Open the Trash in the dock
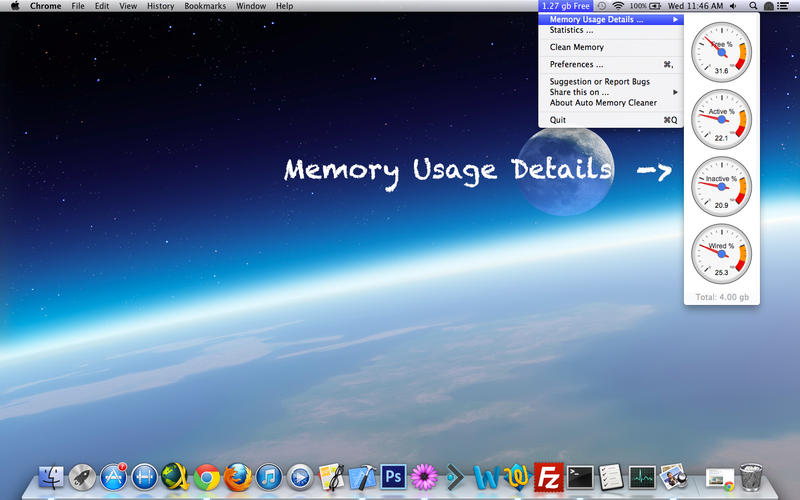This screenshot has height=500, width=800. 751,477
